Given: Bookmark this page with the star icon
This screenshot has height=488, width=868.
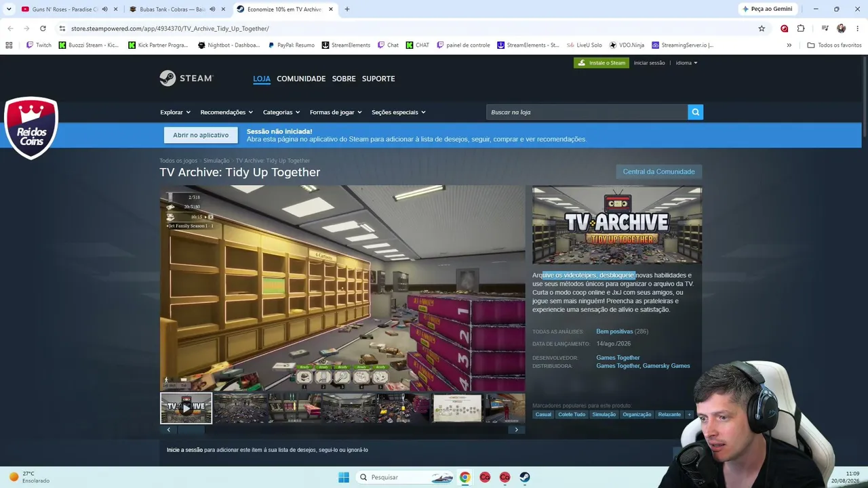Looking at the screenshot, I should (762, 28).
